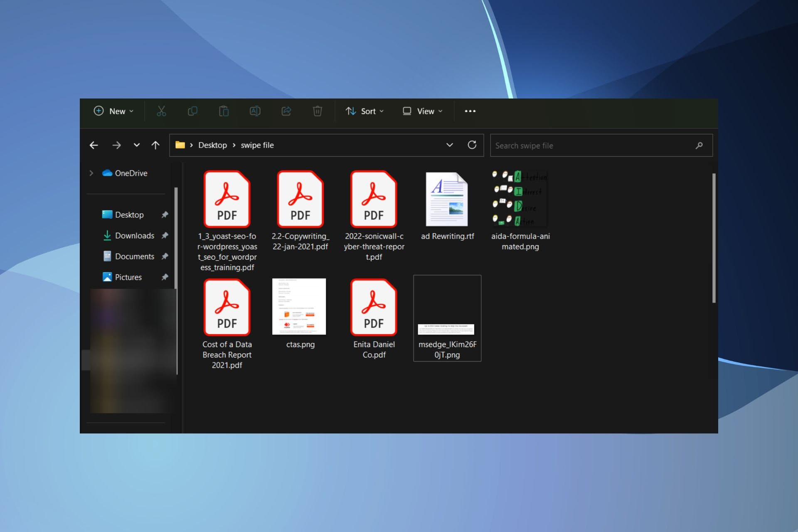The width and height of the screenshot is (798, 532).
Task: Click the Rename icon in toolbar
Action: [255, 111]
